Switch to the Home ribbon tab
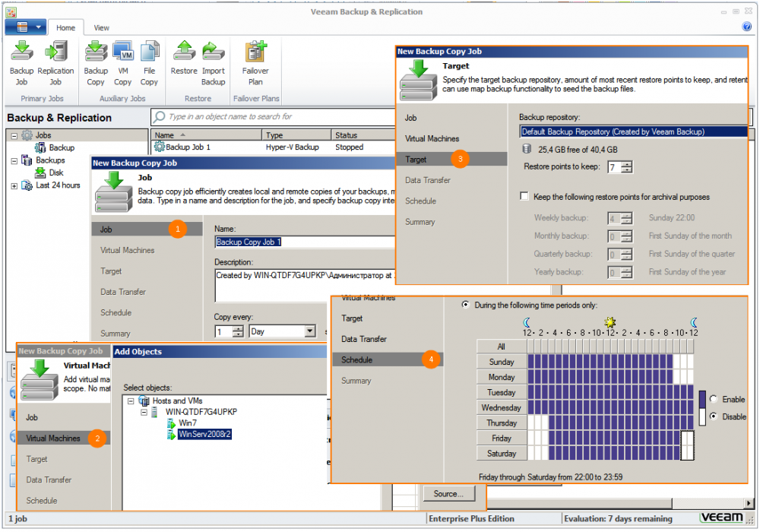The image size is (760, 532). pos(65,27)
